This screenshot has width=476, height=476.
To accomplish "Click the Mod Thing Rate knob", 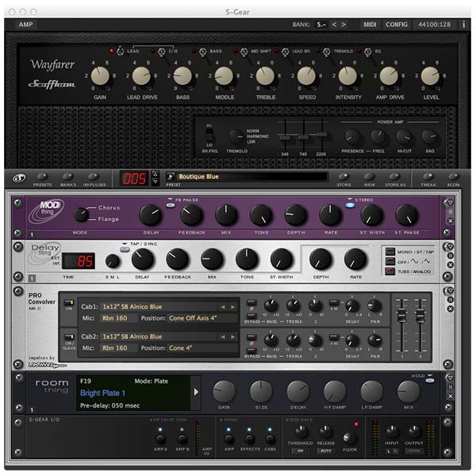I will coord(330,215).
